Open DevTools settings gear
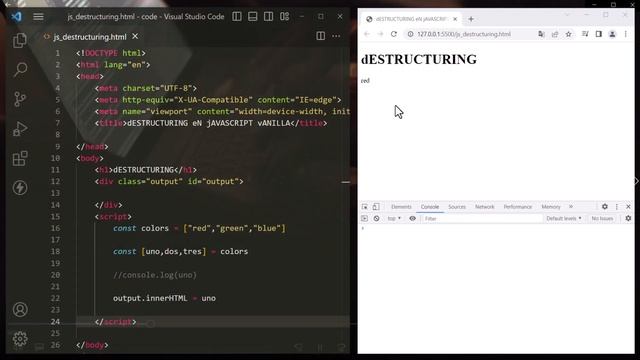 pyautogui.click(x=604, y=207)
